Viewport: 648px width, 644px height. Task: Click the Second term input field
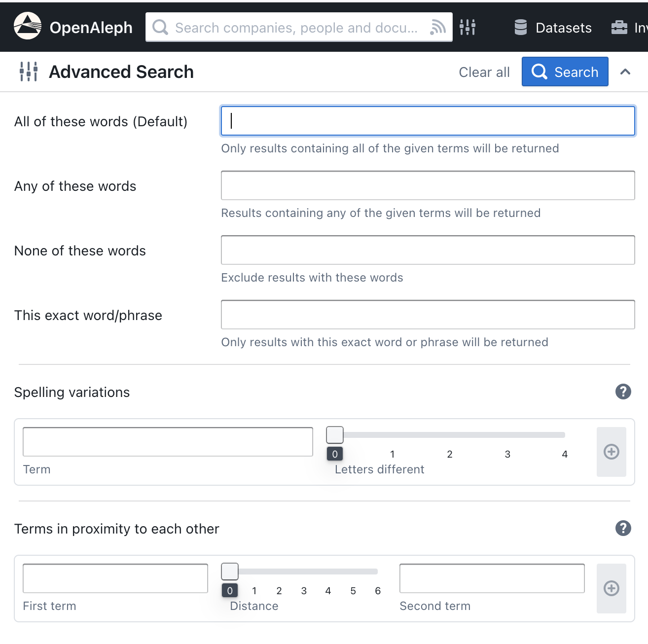(x=492, y=578)
